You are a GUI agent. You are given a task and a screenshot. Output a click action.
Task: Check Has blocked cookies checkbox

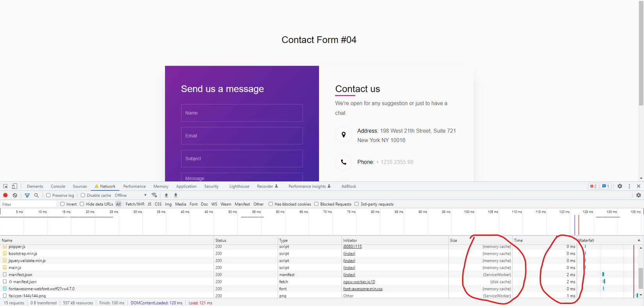[x=270, y=204]
